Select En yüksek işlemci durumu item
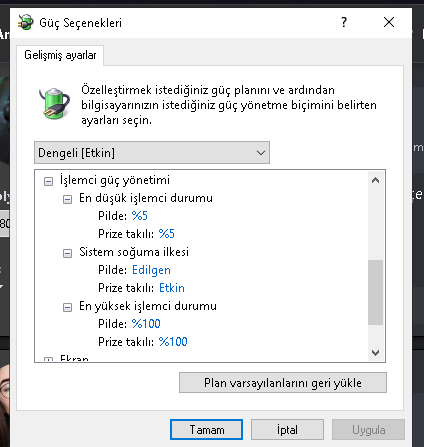 coord(148,306)
